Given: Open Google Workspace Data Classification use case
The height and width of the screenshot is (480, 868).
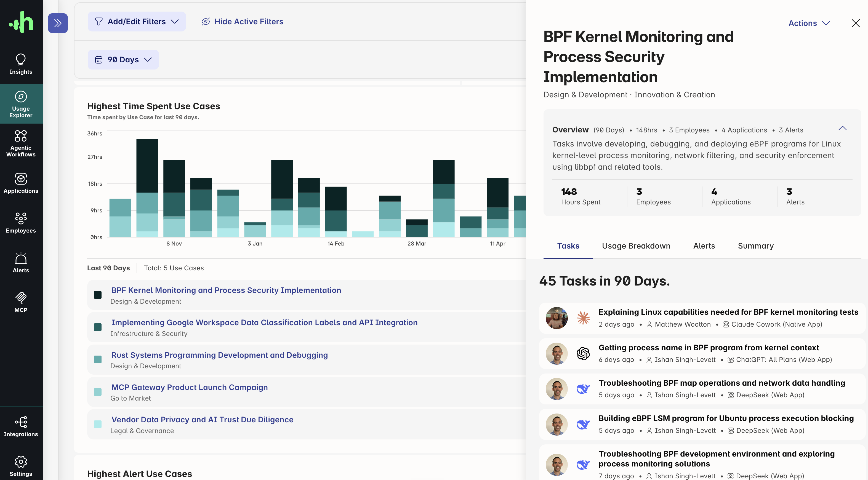Looking at the screenshot, I should pos(264,322).
